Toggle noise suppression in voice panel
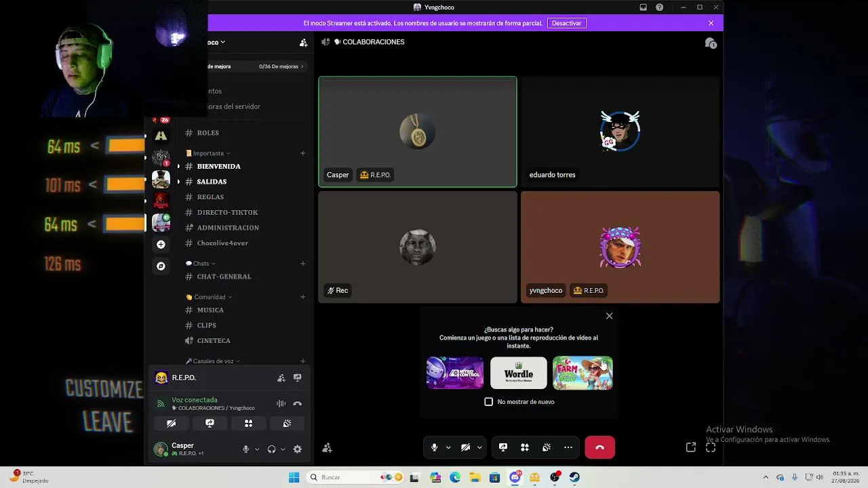868x488 pixels. [281, 404]
